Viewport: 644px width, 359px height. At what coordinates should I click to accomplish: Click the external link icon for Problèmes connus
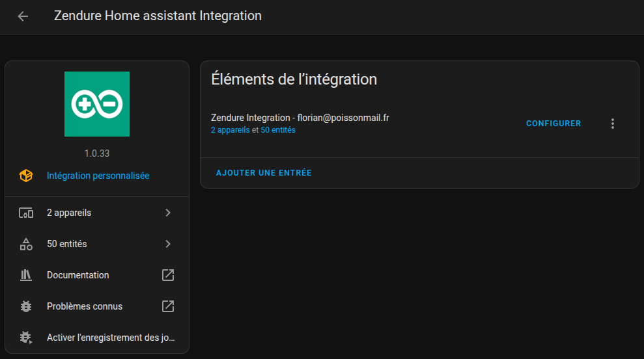[x=168, y=306]
